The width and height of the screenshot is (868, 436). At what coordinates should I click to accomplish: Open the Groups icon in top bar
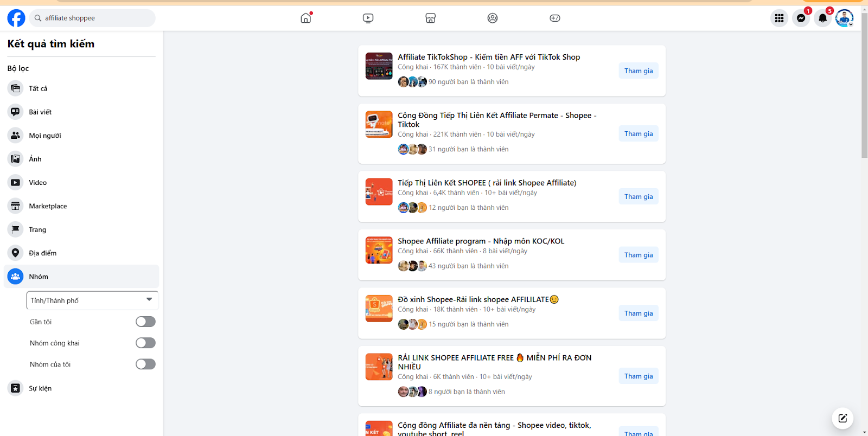pos(493,18)
